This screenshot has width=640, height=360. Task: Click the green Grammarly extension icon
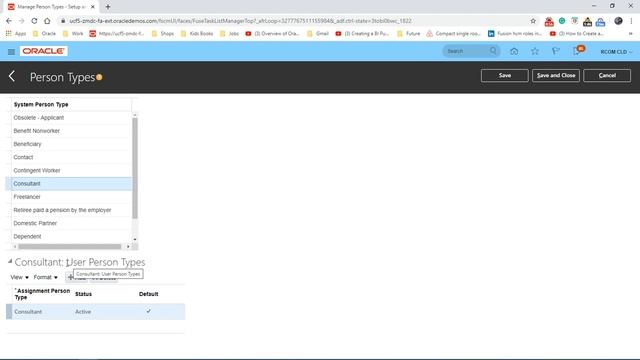[x=562, y=21]
